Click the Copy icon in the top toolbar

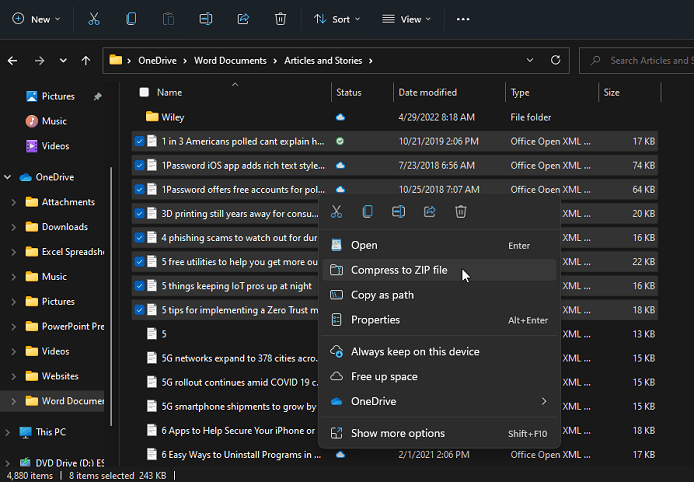[x=131, y=19]
